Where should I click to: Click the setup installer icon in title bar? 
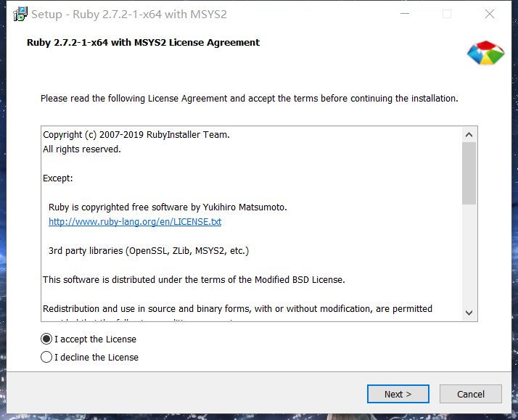pos(20,14)
